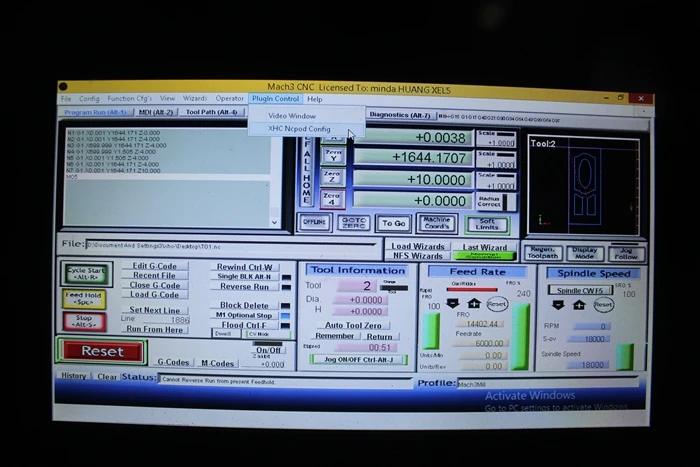The image size is (700, 467).
Task: Click Zero Y axis button
Action: pyautogui.click(x=333, y=156)
